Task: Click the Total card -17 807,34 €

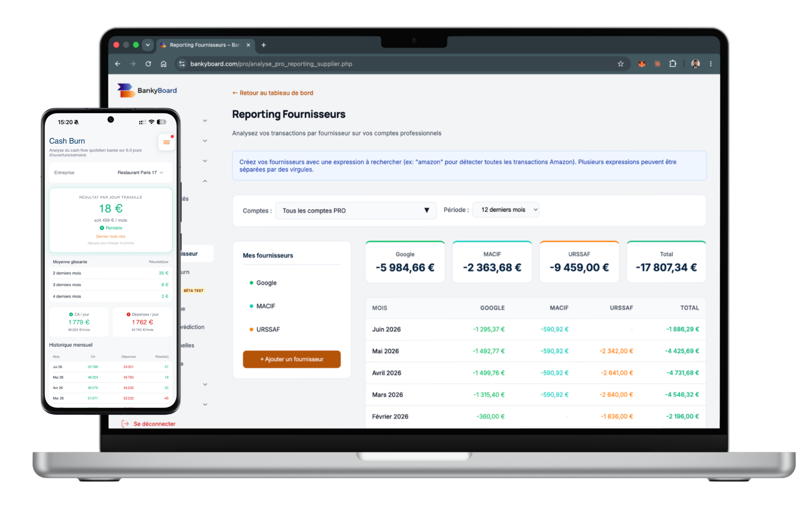Action: pos(666,262)
